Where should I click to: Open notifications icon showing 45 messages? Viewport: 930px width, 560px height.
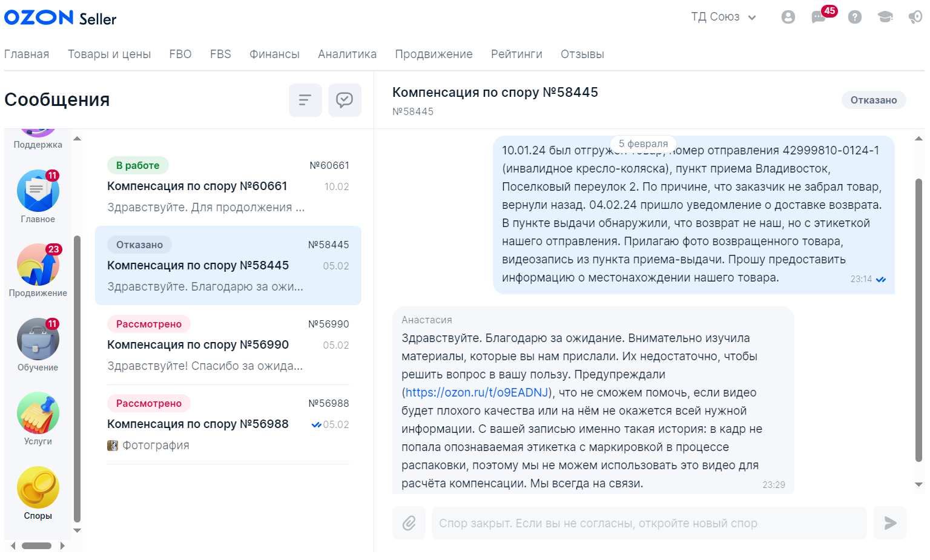point(819,17)
